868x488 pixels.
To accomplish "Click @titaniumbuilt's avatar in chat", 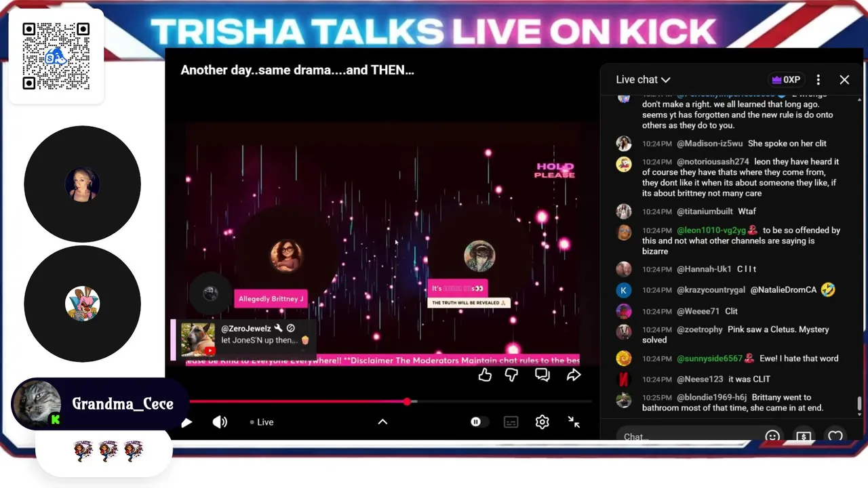I will click(x=624, y=211).
